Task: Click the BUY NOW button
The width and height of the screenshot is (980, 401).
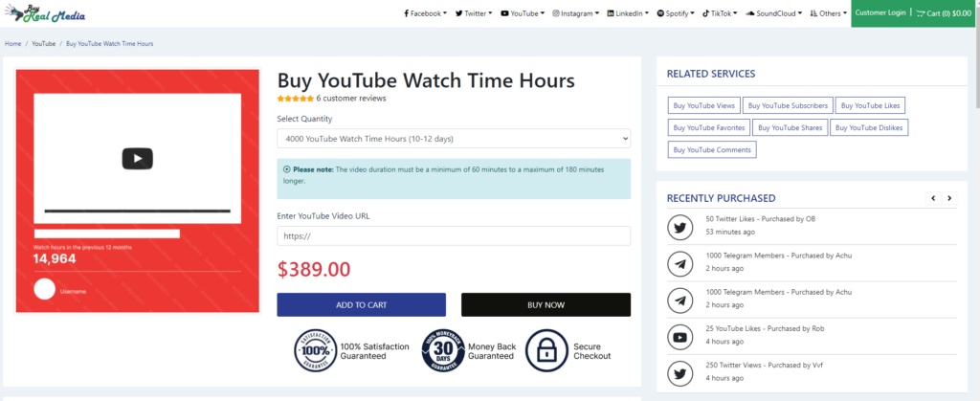Action: click(546, 304)
